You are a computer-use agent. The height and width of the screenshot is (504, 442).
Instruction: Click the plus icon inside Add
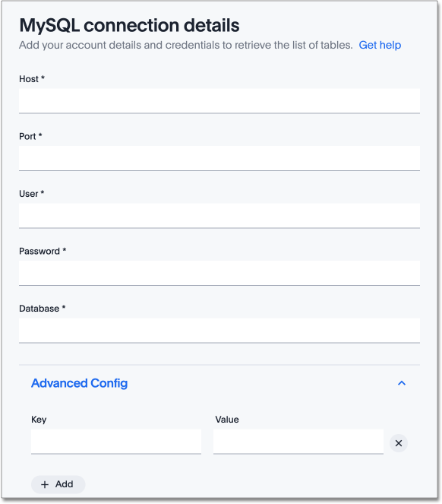point(45,484)
